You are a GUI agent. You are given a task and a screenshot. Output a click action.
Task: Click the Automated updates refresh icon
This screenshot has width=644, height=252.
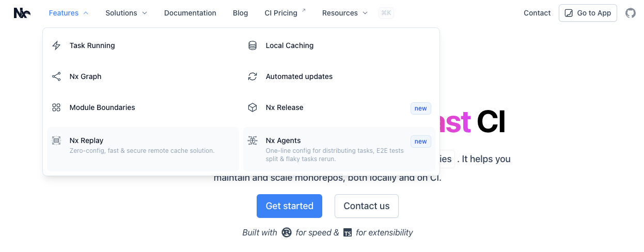click(253, 76)
